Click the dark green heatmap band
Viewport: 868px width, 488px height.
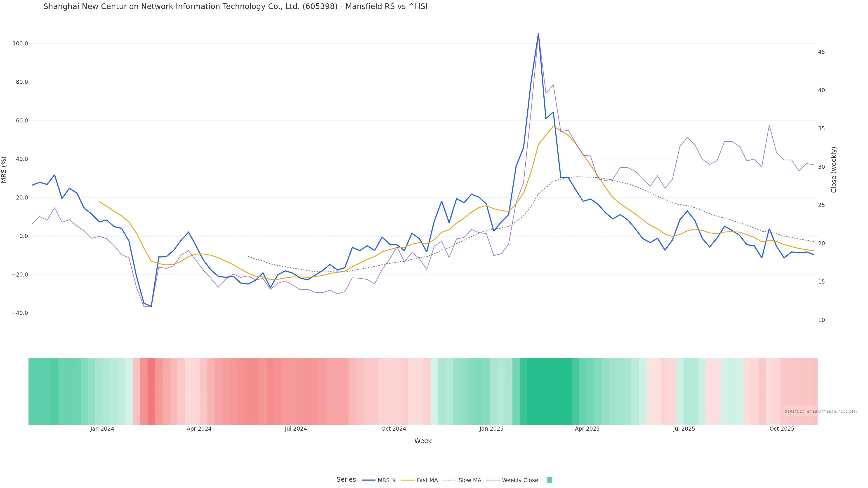pyautogui.click(x=549, y=391)
